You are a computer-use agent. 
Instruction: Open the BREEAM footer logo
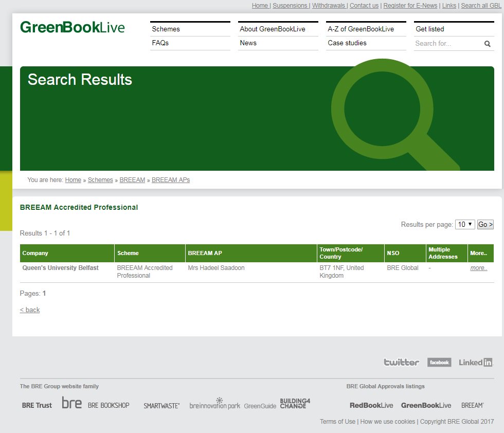coord(473,405)
